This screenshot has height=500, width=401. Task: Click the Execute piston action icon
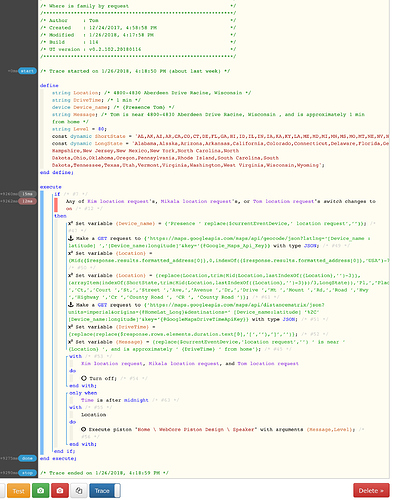[84, 429]
